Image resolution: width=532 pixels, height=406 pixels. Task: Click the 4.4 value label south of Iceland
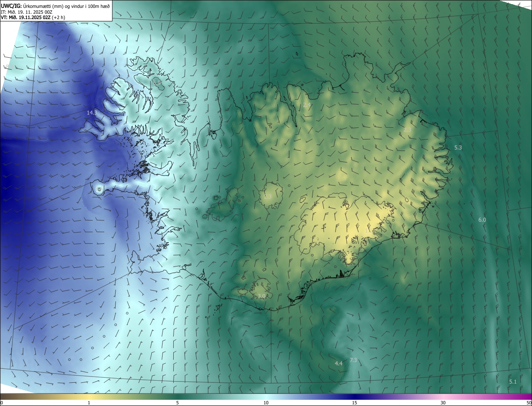(339, 363)
